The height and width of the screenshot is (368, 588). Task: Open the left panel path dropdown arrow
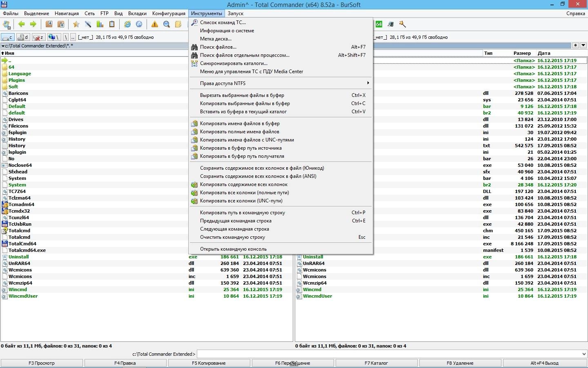tap(3, 46)
